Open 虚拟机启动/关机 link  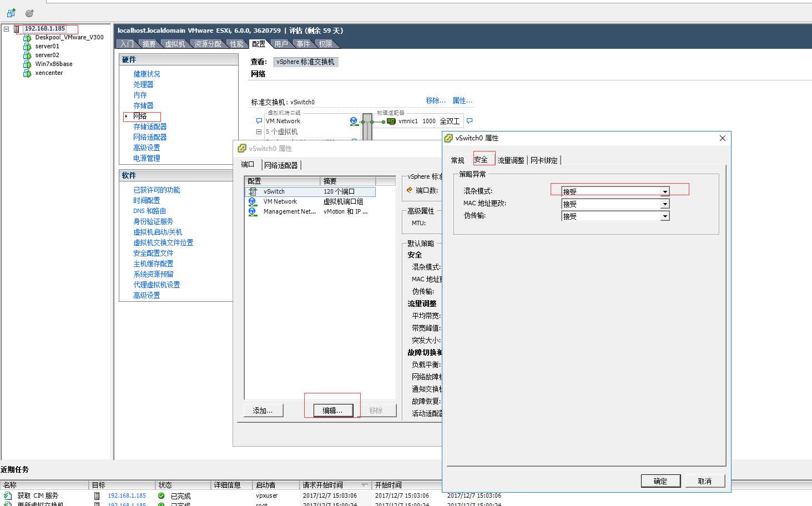tap(158, 232)
